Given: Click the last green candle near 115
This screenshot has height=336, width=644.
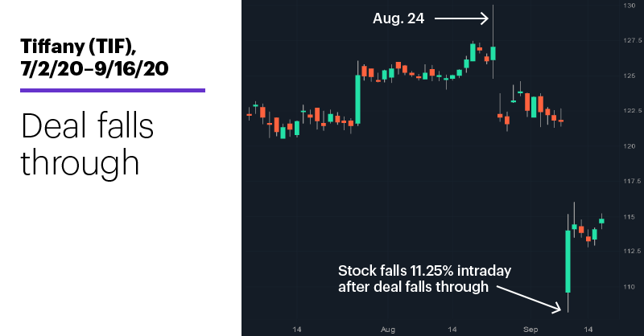Looking at the screenshot, I should (x=601, y=221).
